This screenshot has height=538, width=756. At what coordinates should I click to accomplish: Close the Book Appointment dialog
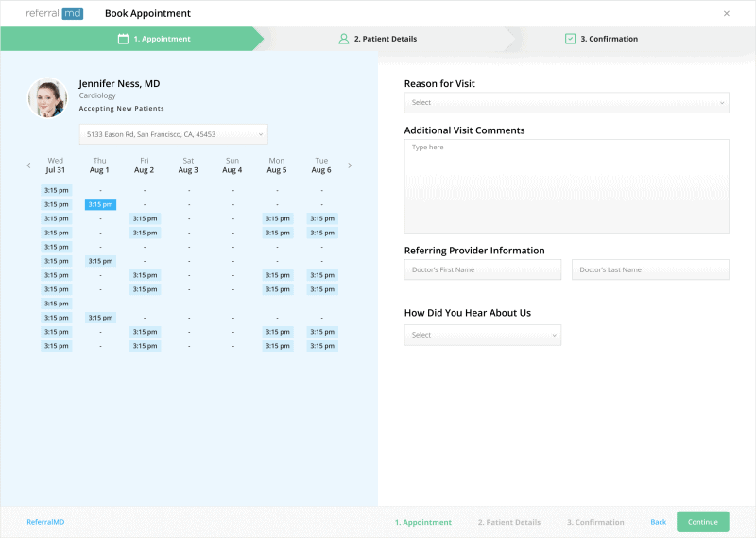point(727,13)
